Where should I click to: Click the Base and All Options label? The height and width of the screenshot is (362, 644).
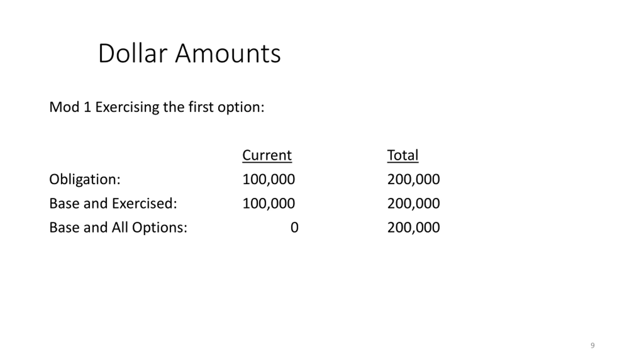click(118, 228)
